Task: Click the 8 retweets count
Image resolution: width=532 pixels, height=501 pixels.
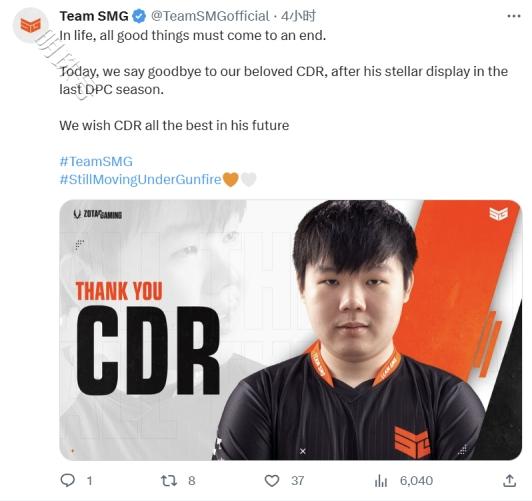Action: (192, 480)
